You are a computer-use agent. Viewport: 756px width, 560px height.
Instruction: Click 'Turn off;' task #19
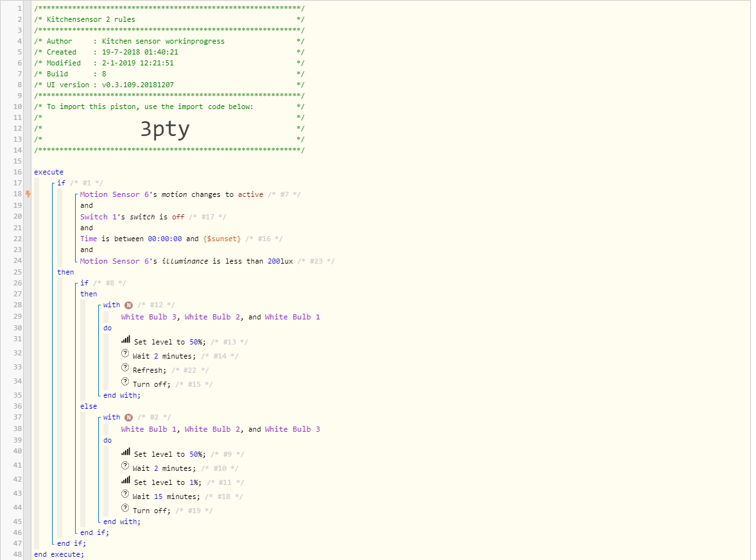coord(151,511)
